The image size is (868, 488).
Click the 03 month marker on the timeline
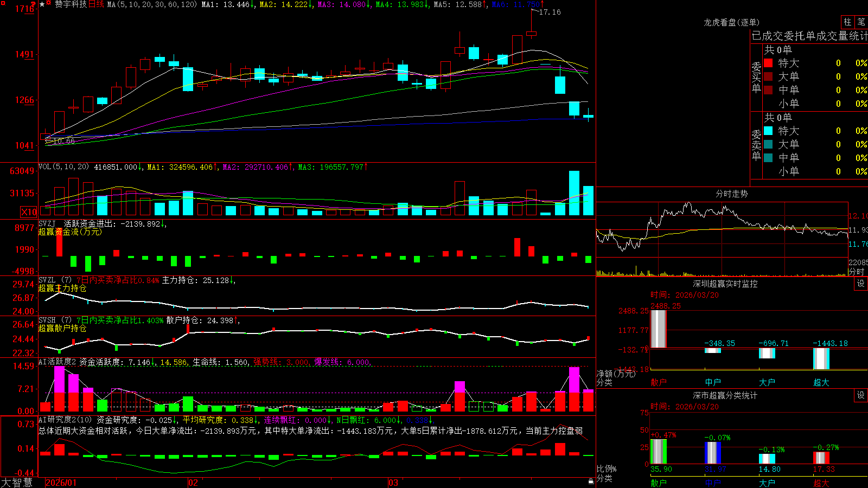click(x=393, y=483)
